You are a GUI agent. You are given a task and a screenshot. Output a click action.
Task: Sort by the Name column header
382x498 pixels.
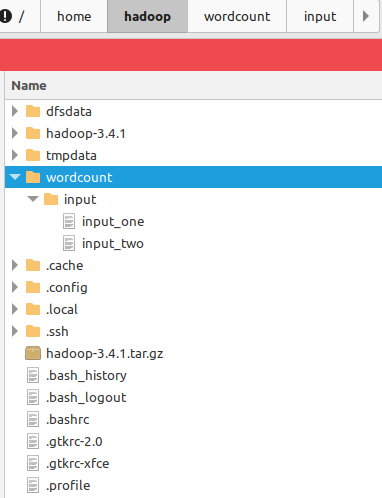(x=193, y=86)
